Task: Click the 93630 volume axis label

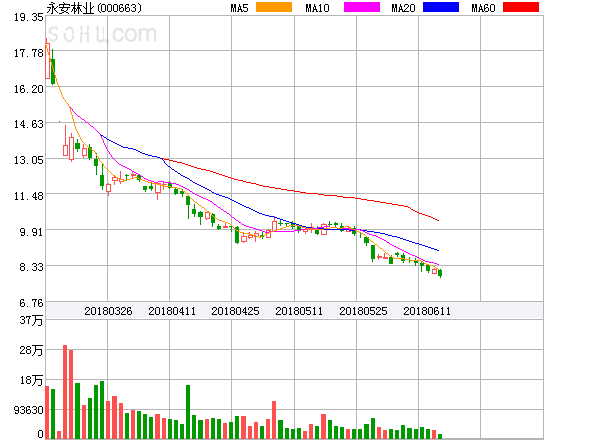Action: [x=29, y=410]
